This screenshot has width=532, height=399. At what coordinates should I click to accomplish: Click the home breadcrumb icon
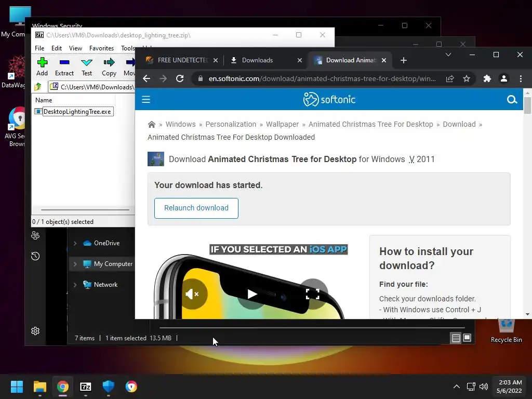(x=152, y=125)
